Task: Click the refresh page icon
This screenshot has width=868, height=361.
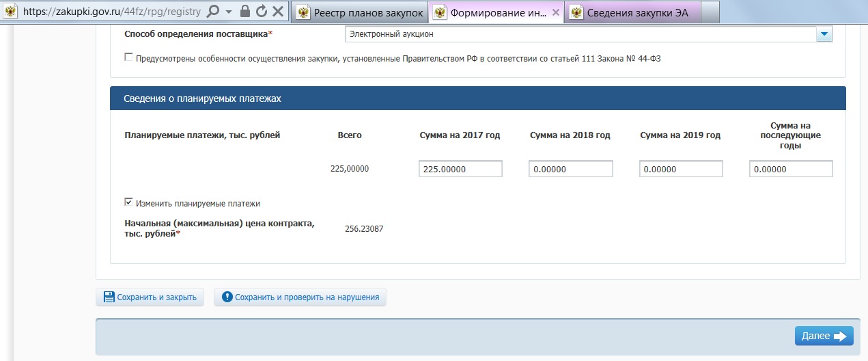Action: pyautogui.click(x=261, y=12)
